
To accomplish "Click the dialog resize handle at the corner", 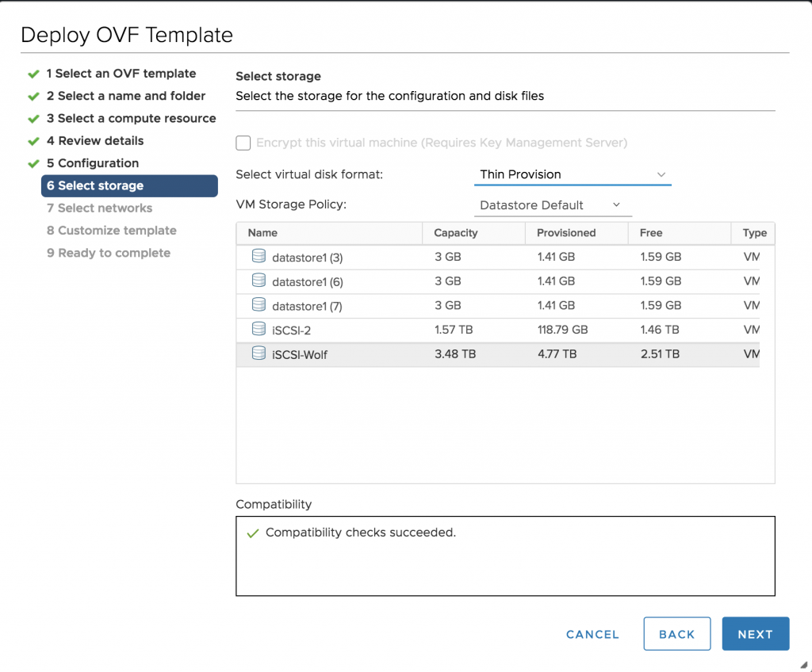I will click(803, 666).
